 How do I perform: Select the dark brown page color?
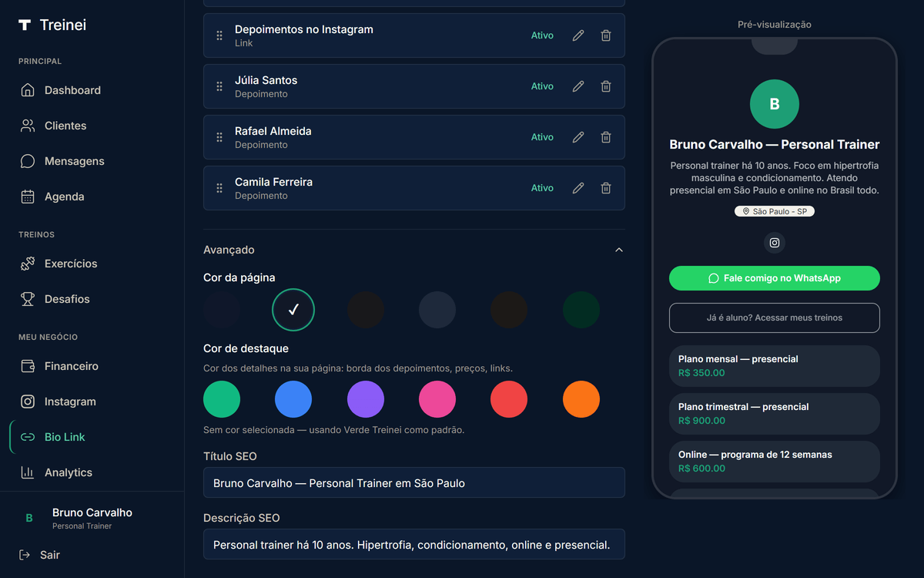pos(509,310)
